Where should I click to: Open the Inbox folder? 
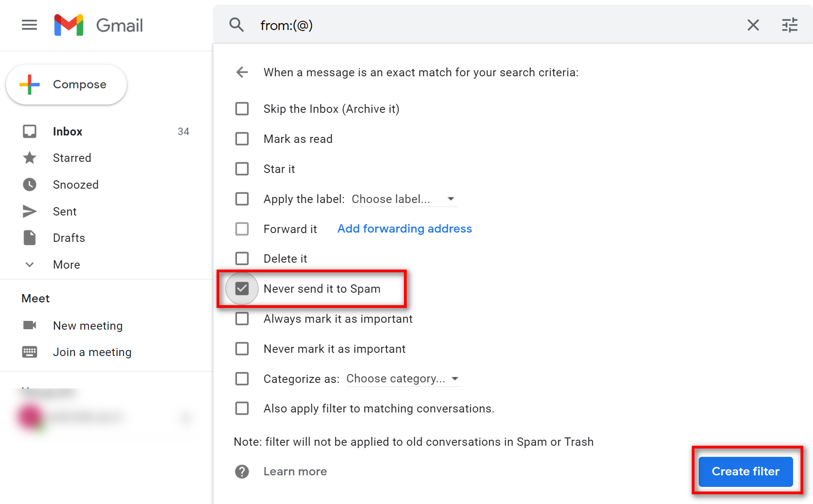(x=68, y=131)
